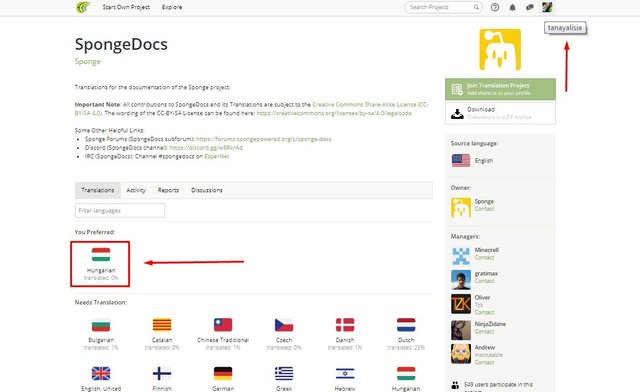This screenshot has width=640, height=392.
Task: Open second Hungarian flag in Needs Translation
Action: (406, 373)
